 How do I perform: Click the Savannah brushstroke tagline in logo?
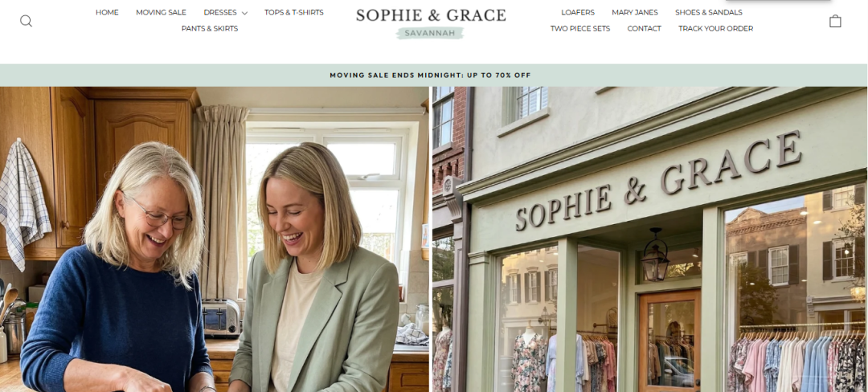click(430, 33)
